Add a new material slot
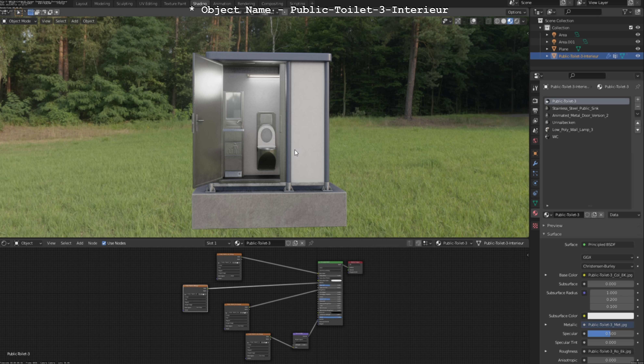644x364 pixels. [638, 99]
